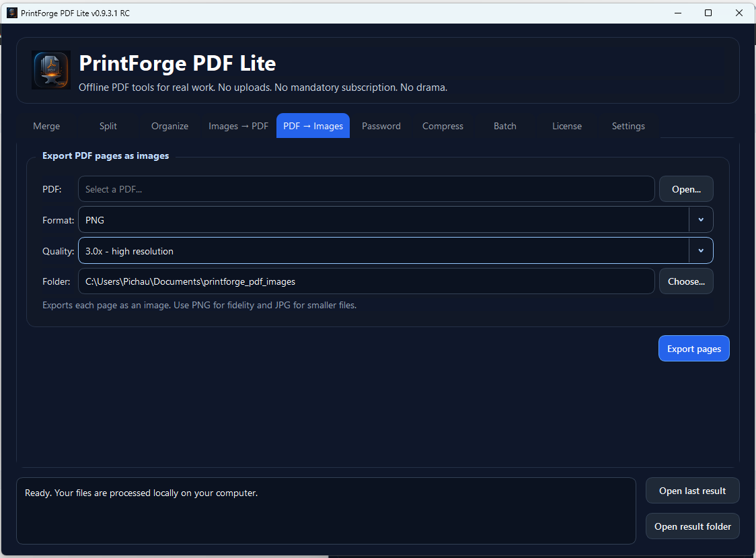Open the Format PNG combo box
The height and width of the screenshot is (558, 756).
(x=395, y=220)
